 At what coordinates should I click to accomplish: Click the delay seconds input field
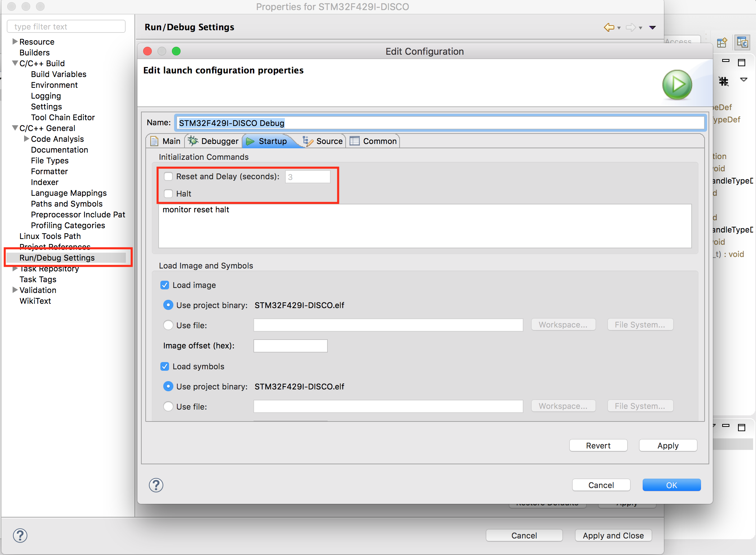308,177
